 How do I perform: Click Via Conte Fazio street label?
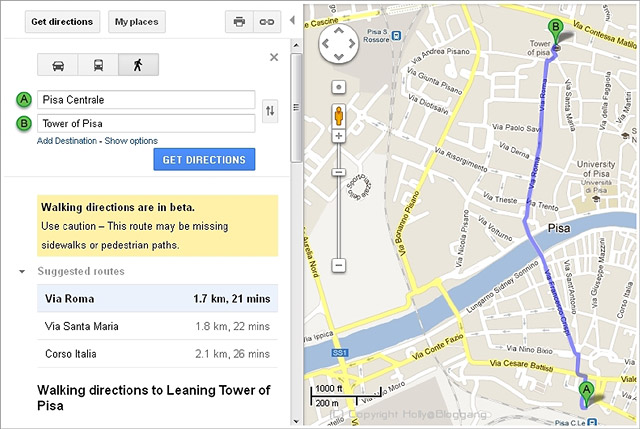click(438, 347)
